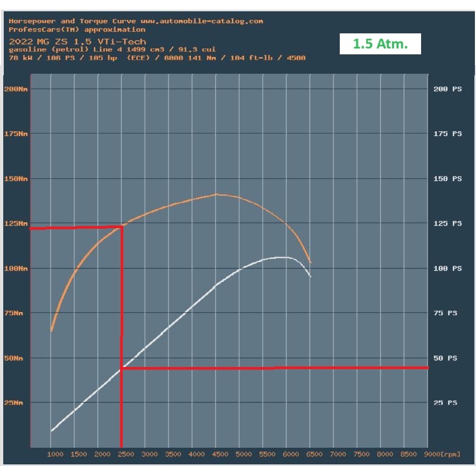Image resolution: width=476 pixels, height=466 pixels.
Task: Click the '2022 MG ZS 1.5 VTi-Tech' heading
Action: point(78,41)
